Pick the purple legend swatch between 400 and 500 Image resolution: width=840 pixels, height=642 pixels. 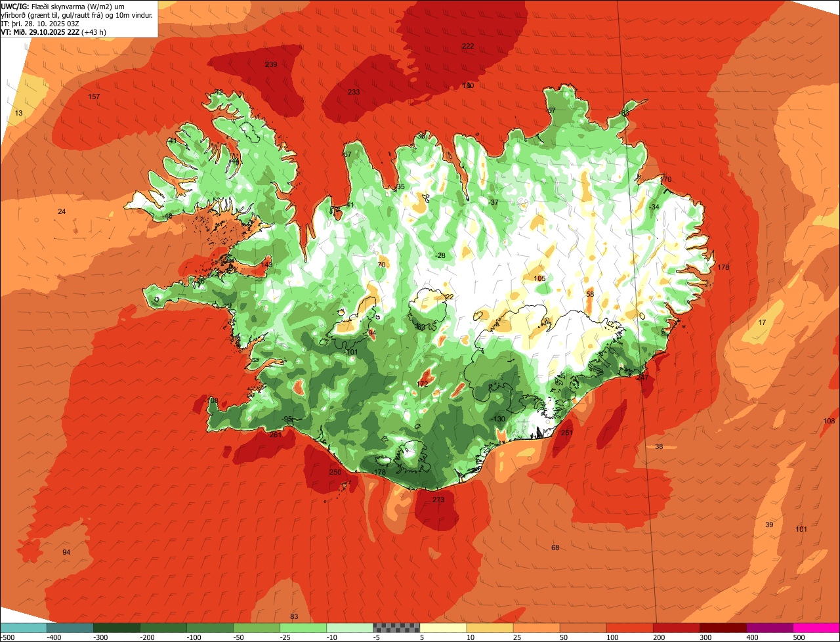tap(770, 628)
